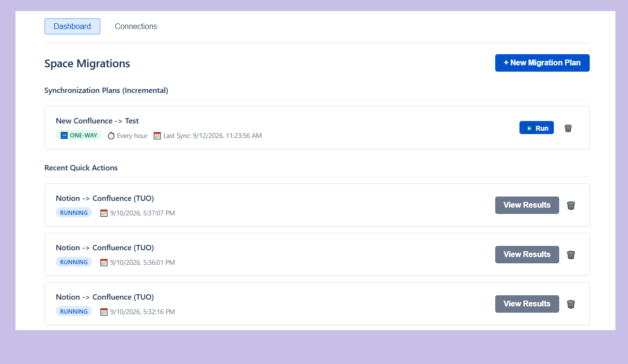
Task: Click the ONE-WAY arrow badge icon
Action: [x=64, y=136]
